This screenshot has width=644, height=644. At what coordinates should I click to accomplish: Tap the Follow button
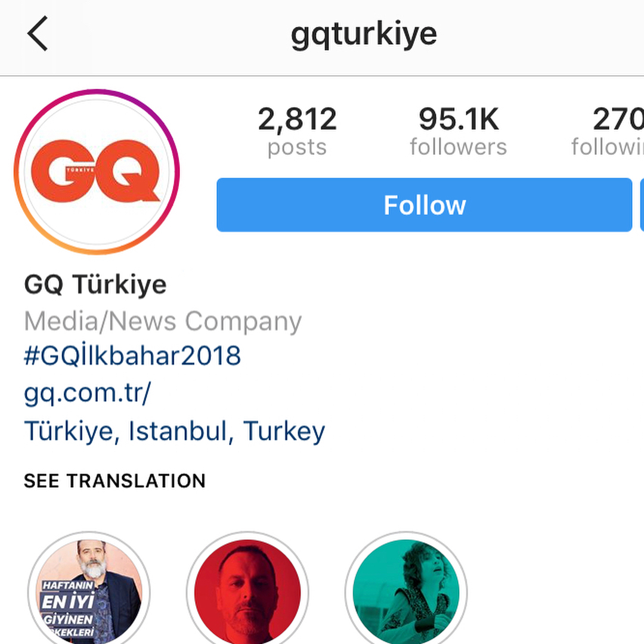click(425, 205)
